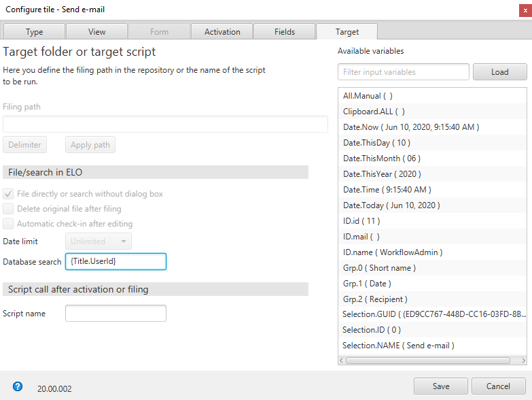This screenshot has height=400, width=532.
Task: Load the available variables list
Action: pos(499,72)
